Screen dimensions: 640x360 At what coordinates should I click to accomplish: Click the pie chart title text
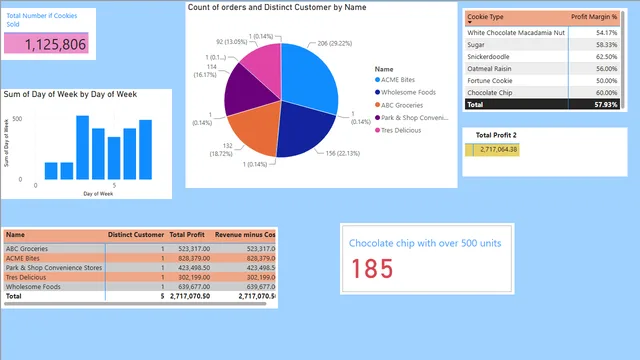[x=277, y=7]
